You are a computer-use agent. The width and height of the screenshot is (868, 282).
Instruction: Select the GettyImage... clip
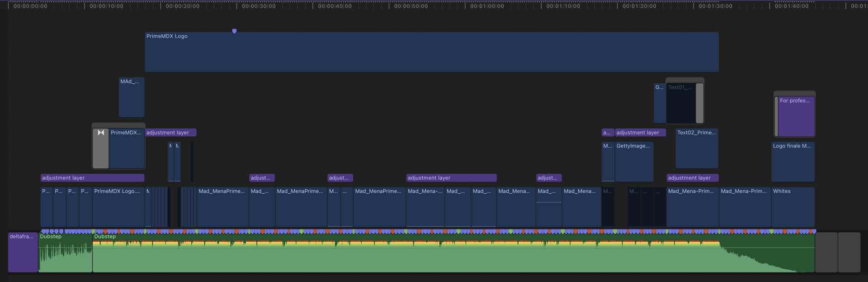(x=634, y=162)
